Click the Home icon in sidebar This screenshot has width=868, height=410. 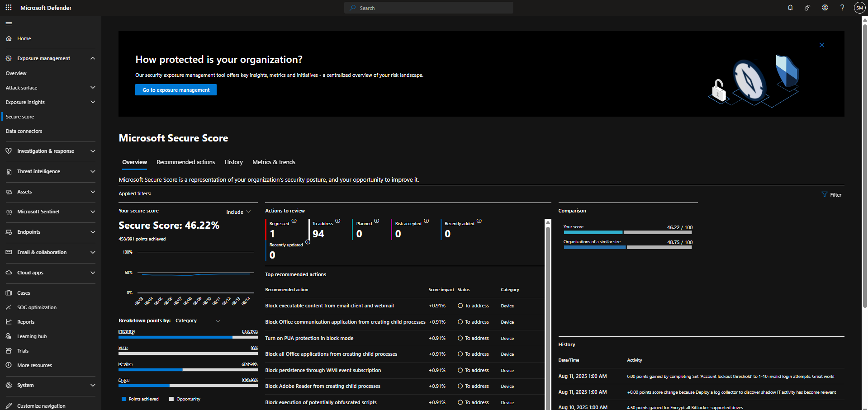click(x=9, y=38)
